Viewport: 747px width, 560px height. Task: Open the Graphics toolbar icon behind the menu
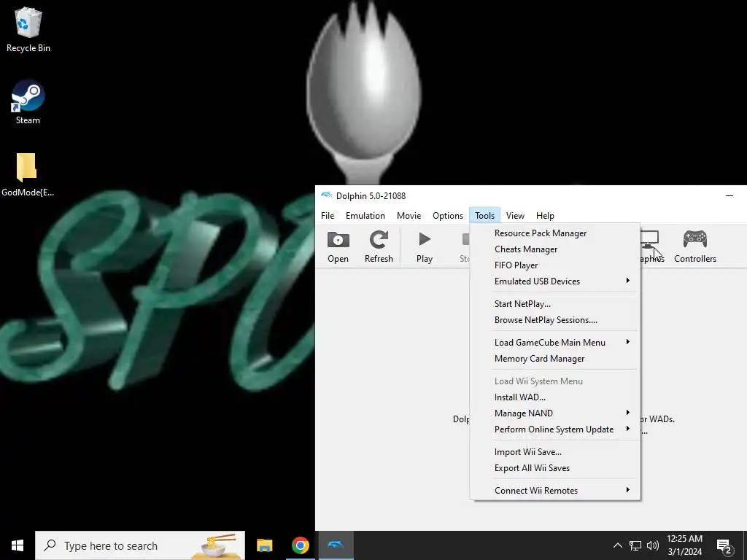[651, 246]
